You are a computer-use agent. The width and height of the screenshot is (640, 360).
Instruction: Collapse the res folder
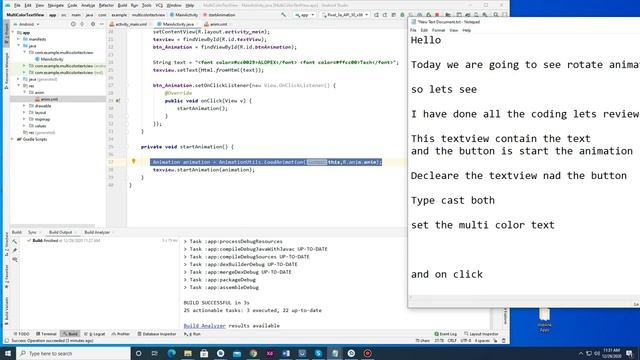click(18, 86)
